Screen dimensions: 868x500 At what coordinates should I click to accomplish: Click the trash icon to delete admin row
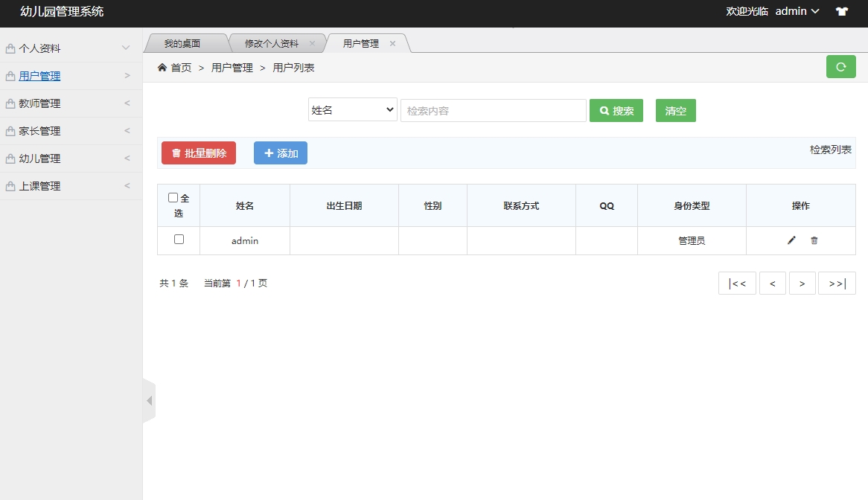point(814,240)
